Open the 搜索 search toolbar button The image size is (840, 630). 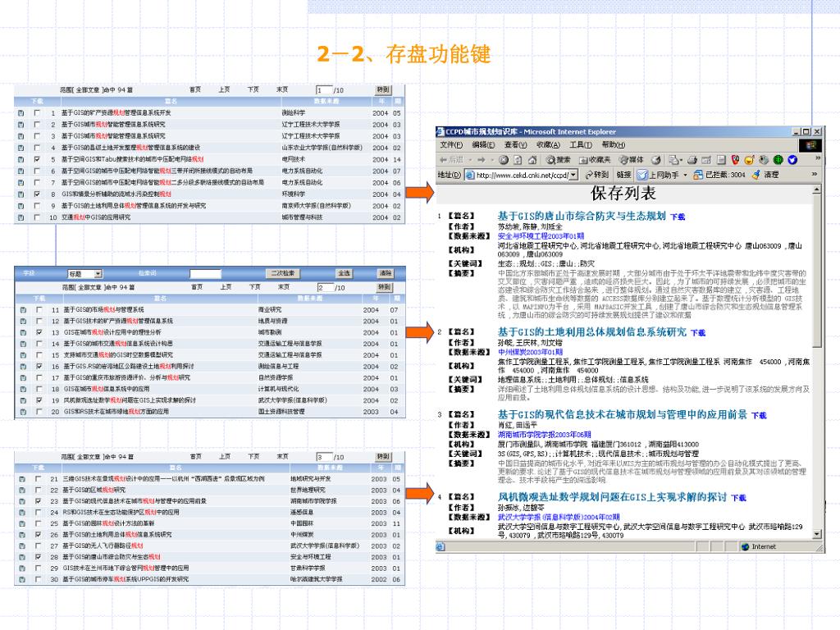(559, 160)
